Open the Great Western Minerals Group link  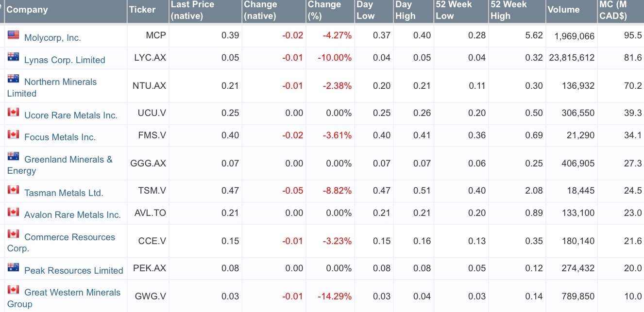[72, 293]
